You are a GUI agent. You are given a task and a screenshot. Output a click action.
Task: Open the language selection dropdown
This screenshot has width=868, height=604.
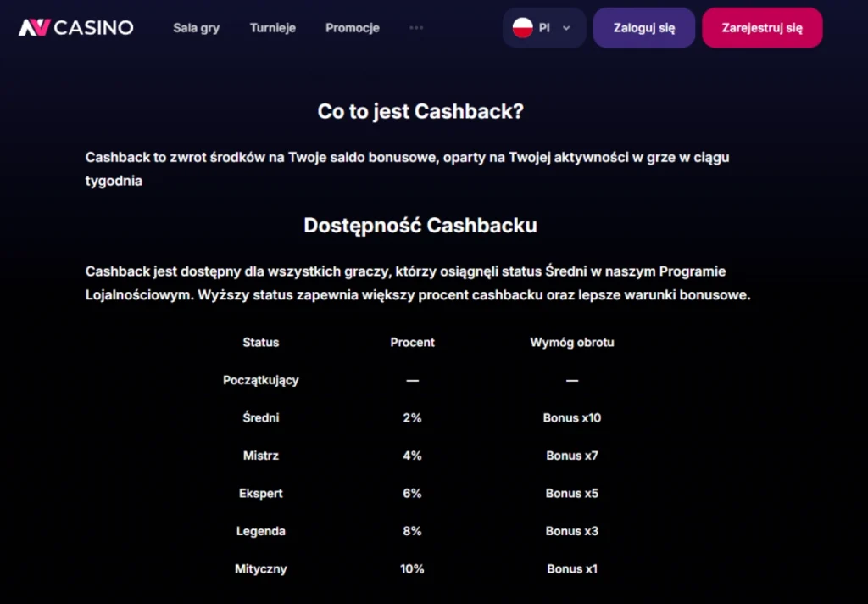543,26
